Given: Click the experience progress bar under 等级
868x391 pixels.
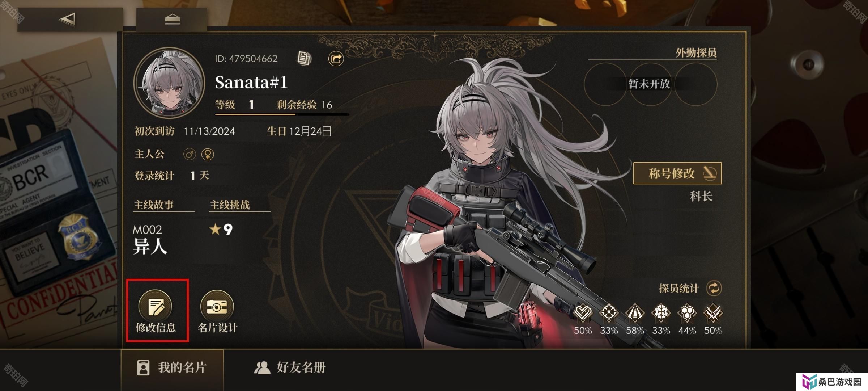Looking at the screenshot, I should pyautogui.click(x=282, y=114).
